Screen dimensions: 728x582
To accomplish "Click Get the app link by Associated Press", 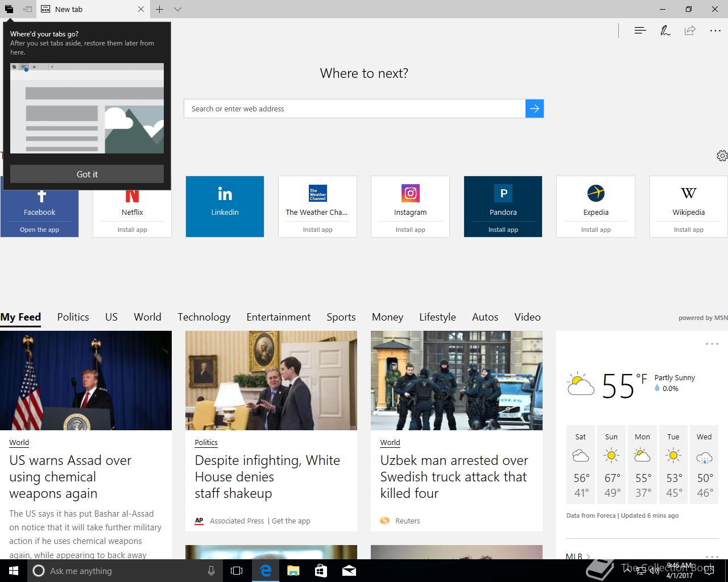I will point(291,521).
